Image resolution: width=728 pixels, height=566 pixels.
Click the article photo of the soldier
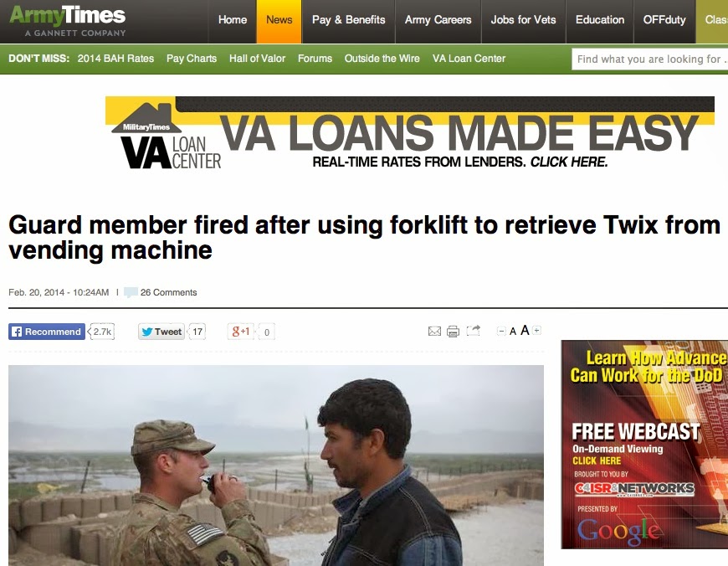pos(276,466)
